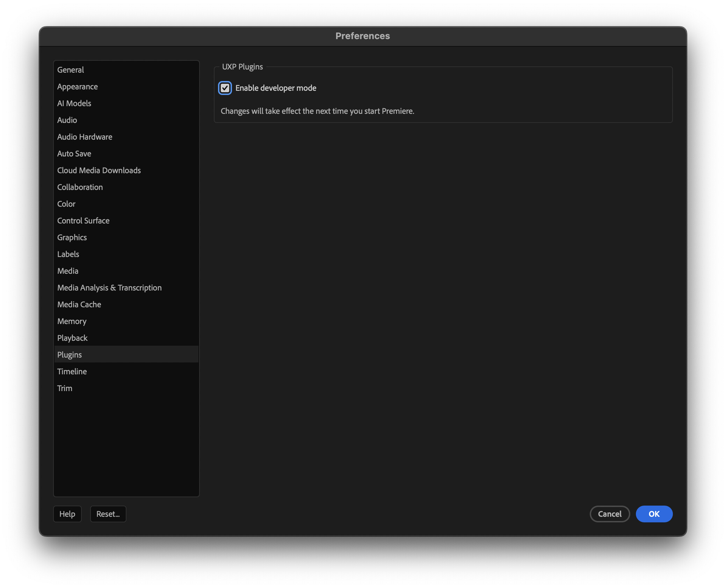Toggle Enable developer mode checkbox
The image size is (726, 588).
click(225, 88)
